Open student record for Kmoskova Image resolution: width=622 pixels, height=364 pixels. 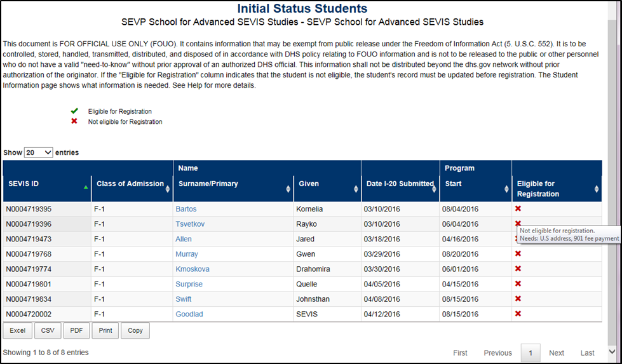coord(193,269)
